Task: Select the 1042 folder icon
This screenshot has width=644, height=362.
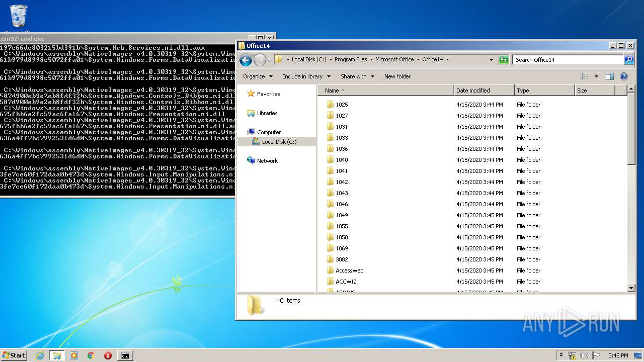Action: (330, 182)
